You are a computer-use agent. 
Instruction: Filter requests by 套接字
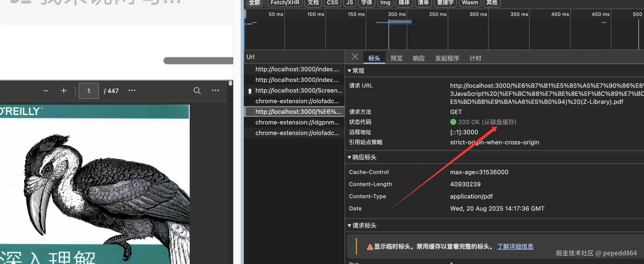[445, 3]
